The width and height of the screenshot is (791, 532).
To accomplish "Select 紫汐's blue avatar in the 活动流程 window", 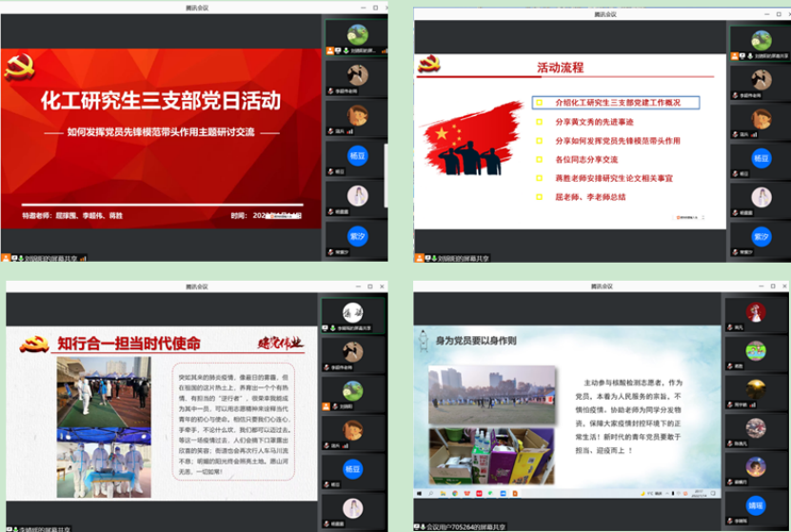I will click(761, 236).
